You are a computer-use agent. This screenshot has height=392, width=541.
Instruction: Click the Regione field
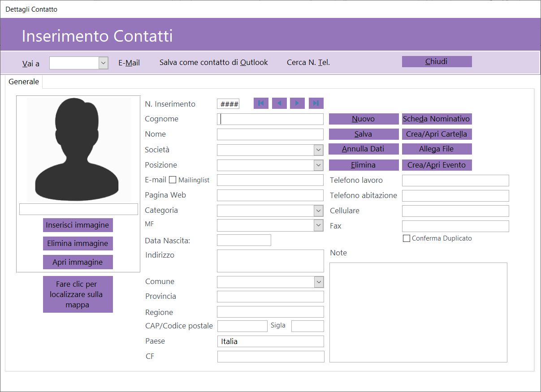coord(270,312)
